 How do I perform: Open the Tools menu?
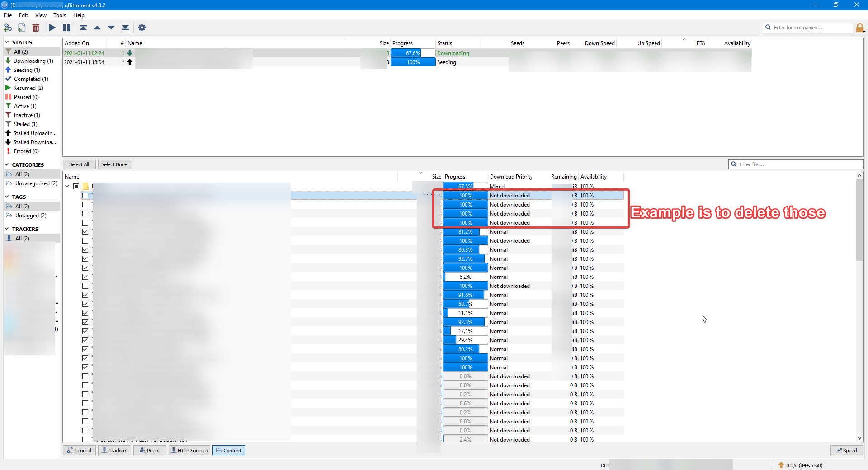[x=59, y=15]
